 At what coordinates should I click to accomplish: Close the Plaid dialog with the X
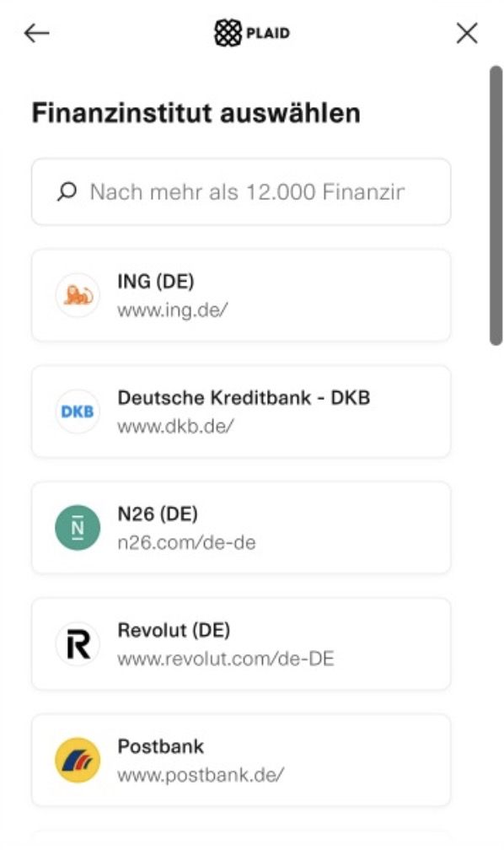[467, 33]
